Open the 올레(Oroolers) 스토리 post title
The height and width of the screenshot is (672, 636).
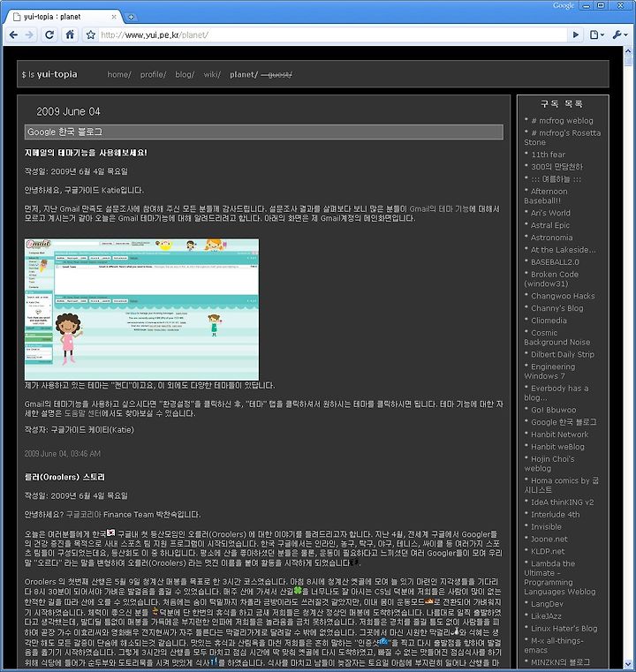click(64, 477)
